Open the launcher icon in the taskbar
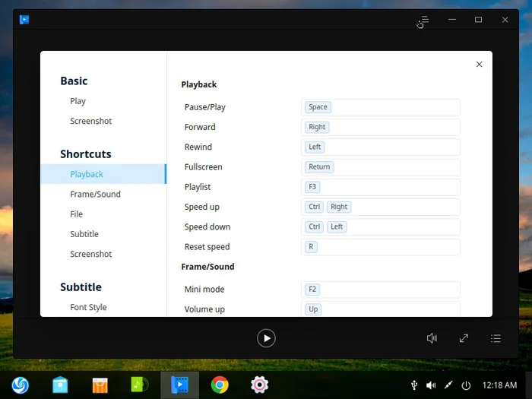The height and width of the screenshot is (399, 532). [x=20, y=385]
